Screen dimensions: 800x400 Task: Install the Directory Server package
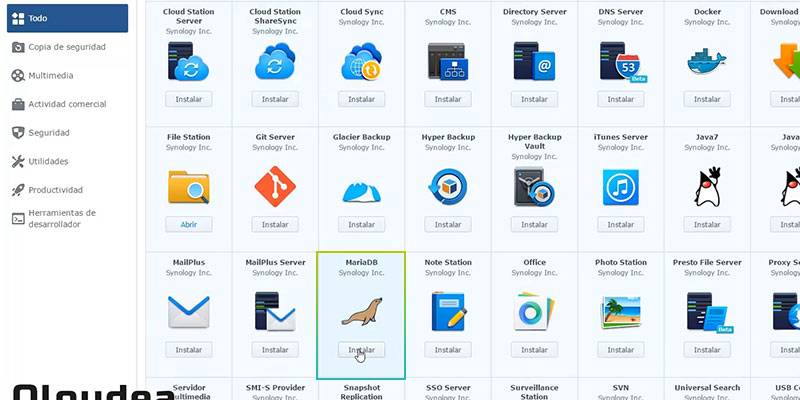534,99
